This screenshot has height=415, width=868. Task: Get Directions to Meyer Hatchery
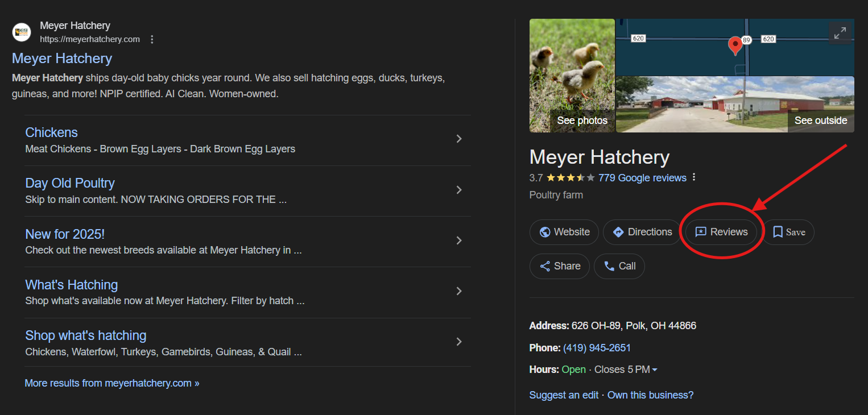coord(641,232)
